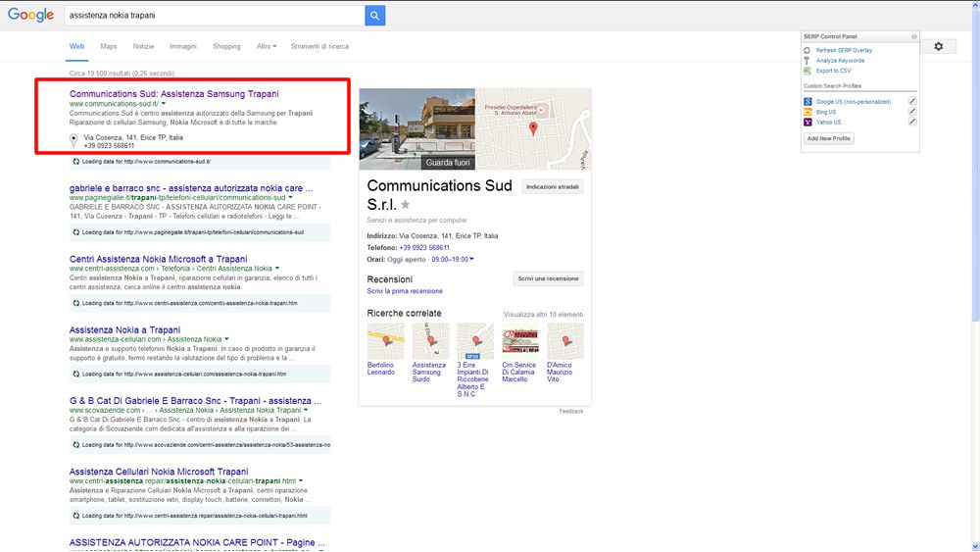Image resolution: width=980 pixels, height=552 pixels.
Task: Open dropdown arrow next to paginegialle.it URL
Action: 291,197
